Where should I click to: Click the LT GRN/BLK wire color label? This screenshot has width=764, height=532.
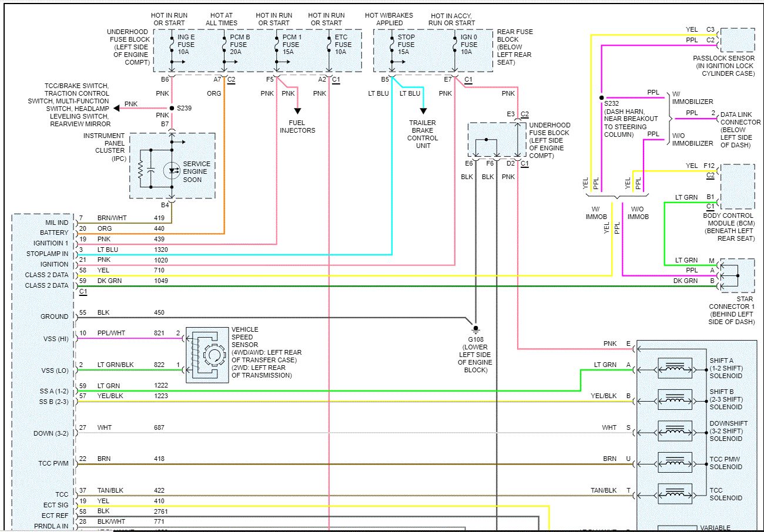click(115, 365)
